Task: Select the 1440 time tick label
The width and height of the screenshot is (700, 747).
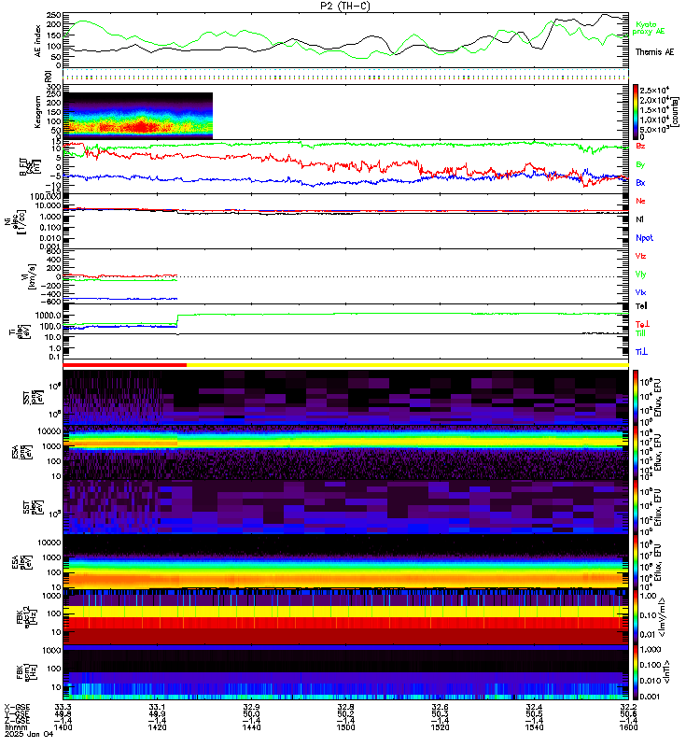Action: click(251, 727)
